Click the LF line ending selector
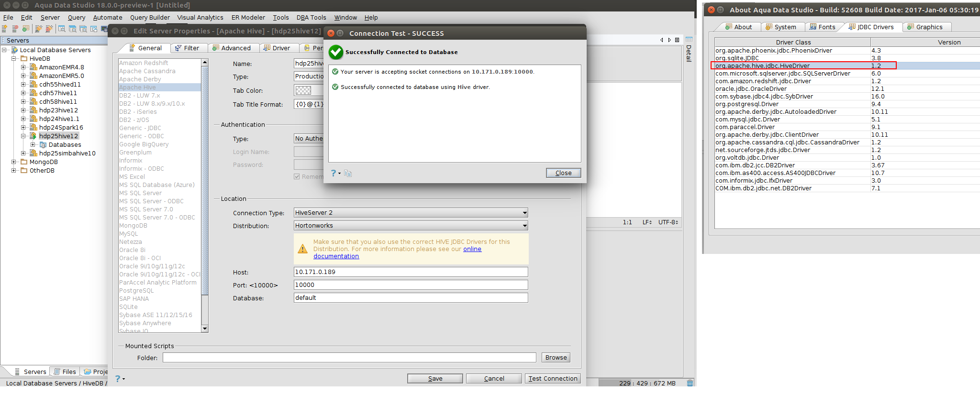 pos(647,222)
